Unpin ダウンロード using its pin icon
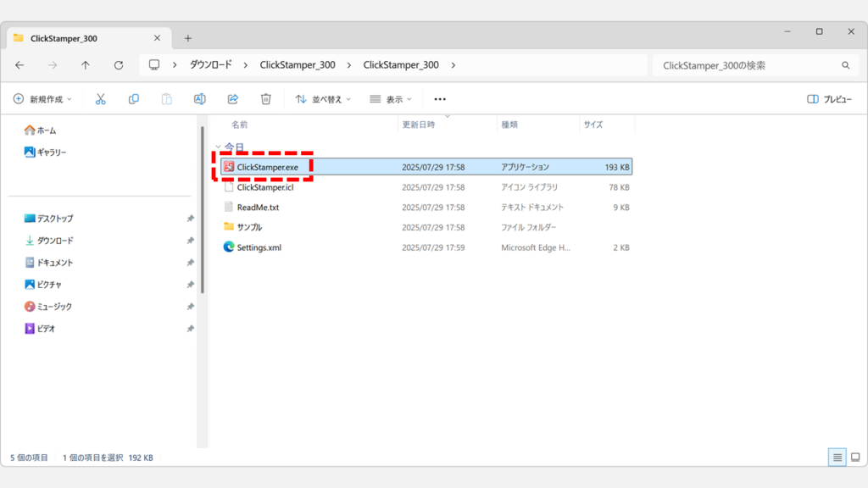The image size is (868, 488). tap(191, 241)
